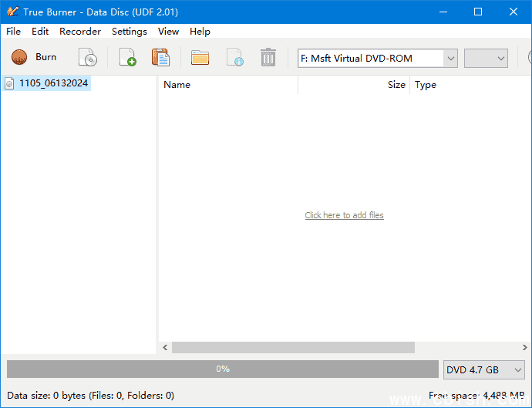Select disc 1105_06132024 in the tree
532x408 pixels.
[53, 83]
